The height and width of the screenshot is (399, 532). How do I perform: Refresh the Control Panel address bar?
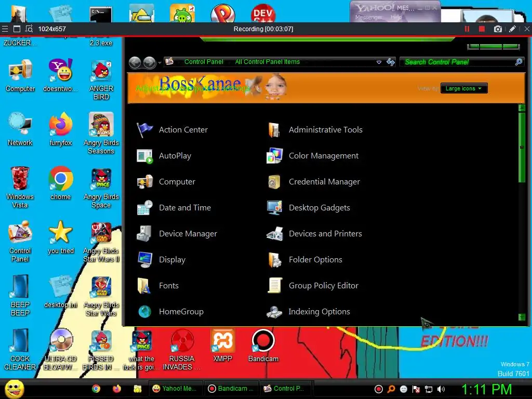(x=391, y=62)
